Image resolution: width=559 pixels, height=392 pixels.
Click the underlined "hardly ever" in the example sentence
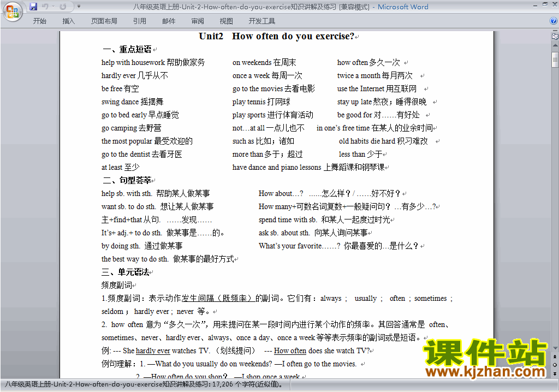coord(153,351)
